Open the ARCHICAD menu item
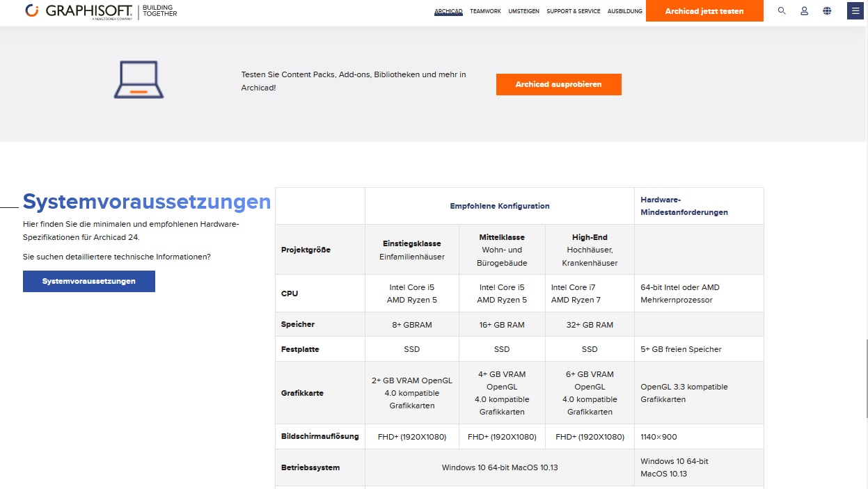This screenshot has width=868, height=489. [448, 11]
